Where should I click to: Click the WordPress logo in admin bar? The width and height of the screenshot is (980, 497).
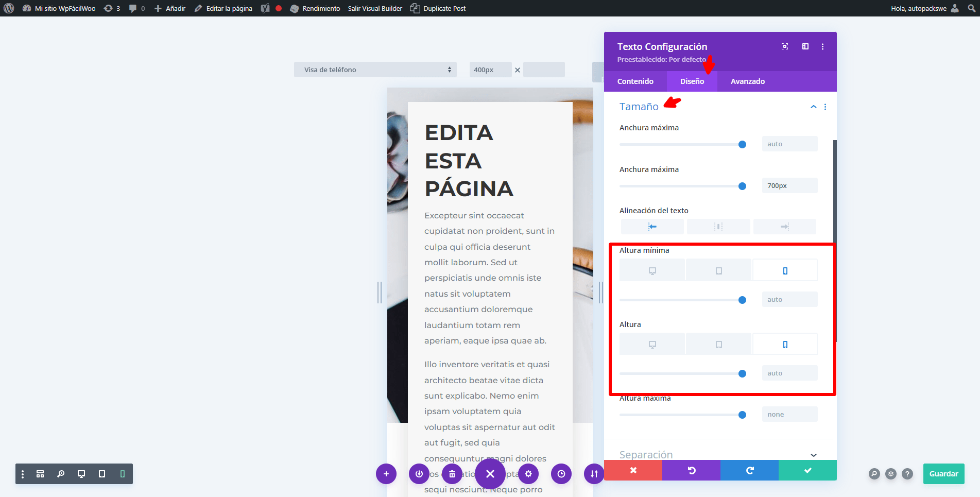click(x=9, y=8)
